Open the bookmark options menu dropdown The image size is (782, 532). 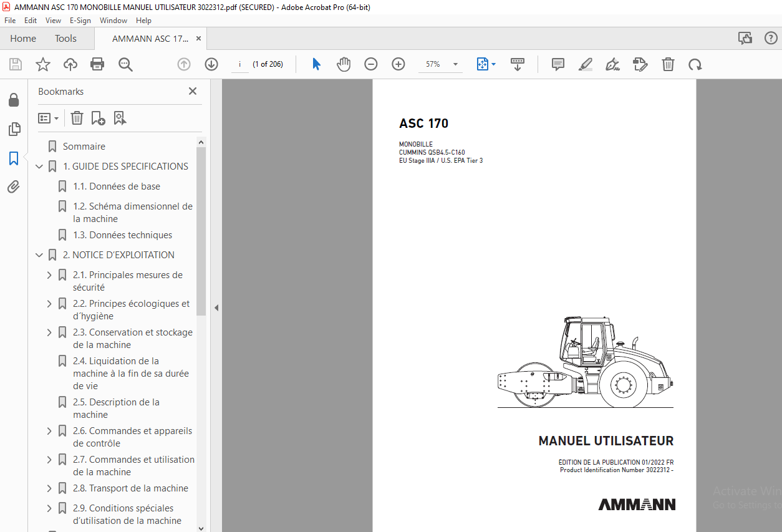pyautogui.click(x=48, y=118)
